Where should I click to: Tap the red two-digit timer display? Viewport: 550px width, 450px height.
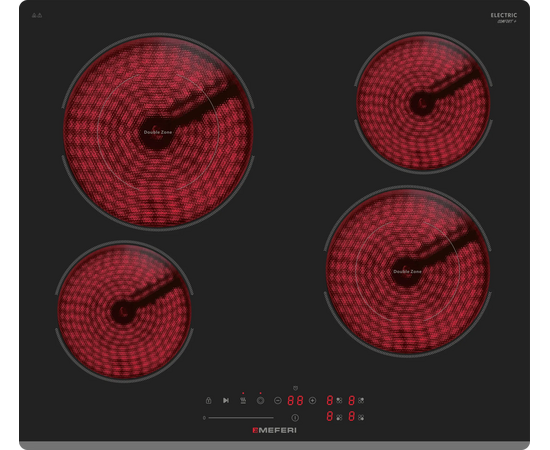tap(295, 400)
